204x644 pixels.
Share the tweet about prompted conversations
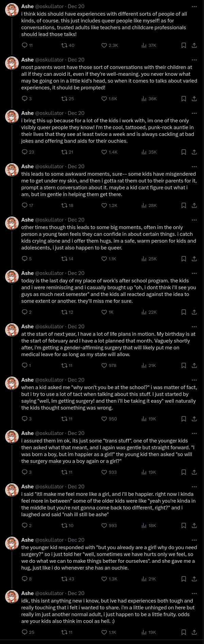click(194, 99)
